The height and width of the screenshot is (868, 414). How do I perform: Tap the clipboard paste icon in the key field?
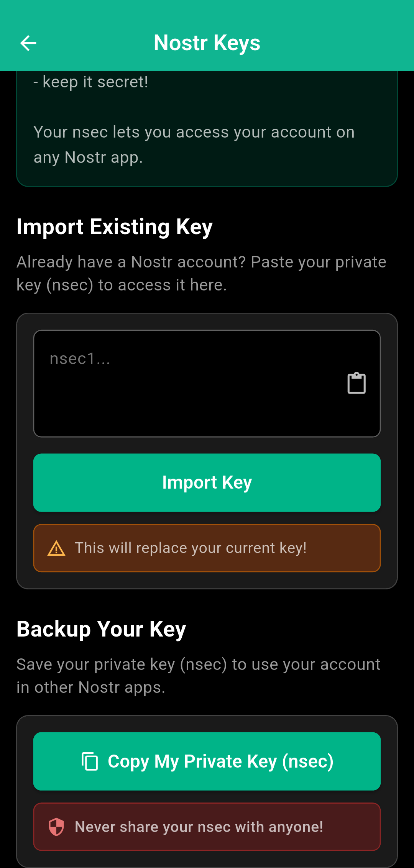pos(356,383)
